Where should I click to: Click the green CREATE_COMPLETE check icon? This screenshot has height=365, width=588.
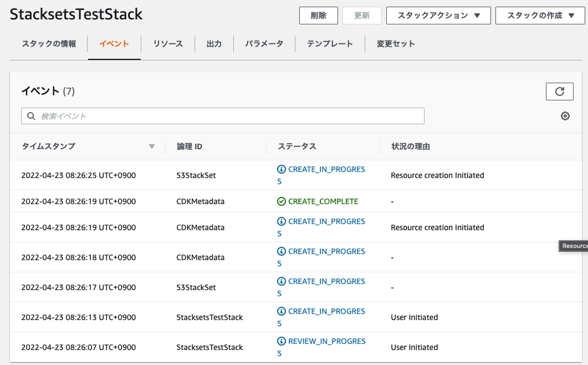pos(283,201)
